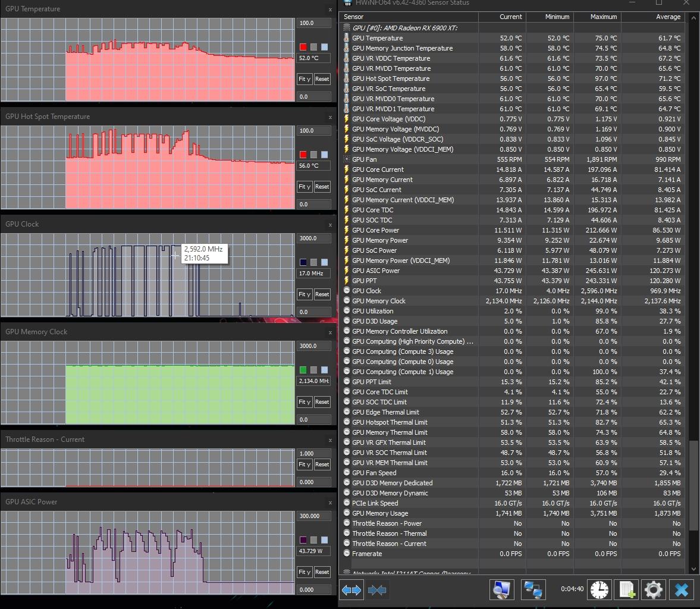
Task: Open the remote monitor icon in HWiNFO toolbar
Action: pos(502,590)
